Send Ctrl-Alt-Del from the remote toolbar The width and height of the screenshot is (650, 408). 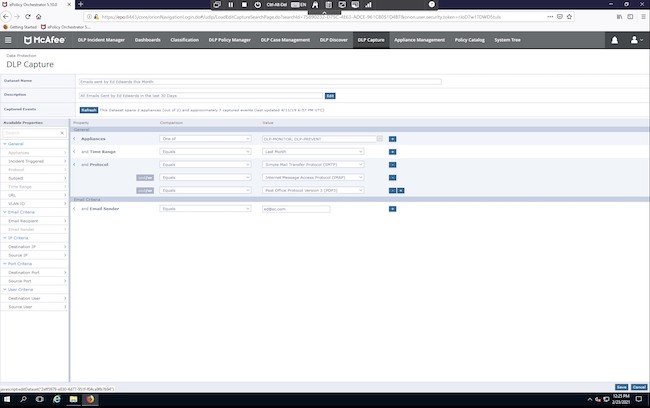click(x=276, y=5)
